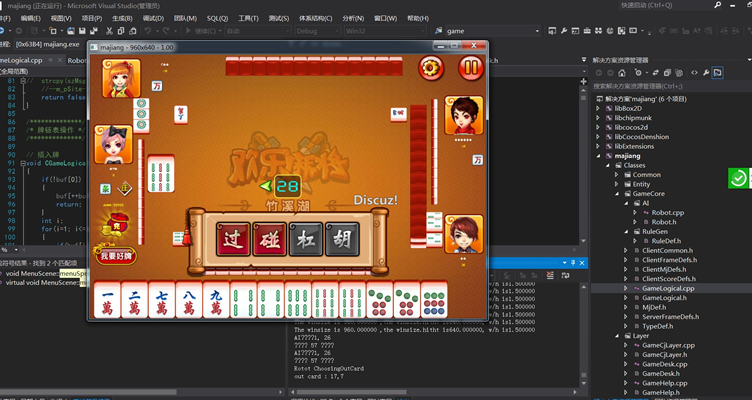Click the 我要好牌 button
The width and height of the screenshot is (752, 400).
pos(116,255)
